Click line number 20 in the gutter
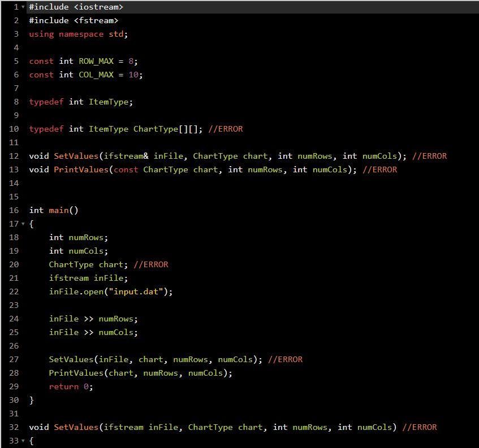 coord(14,264)
